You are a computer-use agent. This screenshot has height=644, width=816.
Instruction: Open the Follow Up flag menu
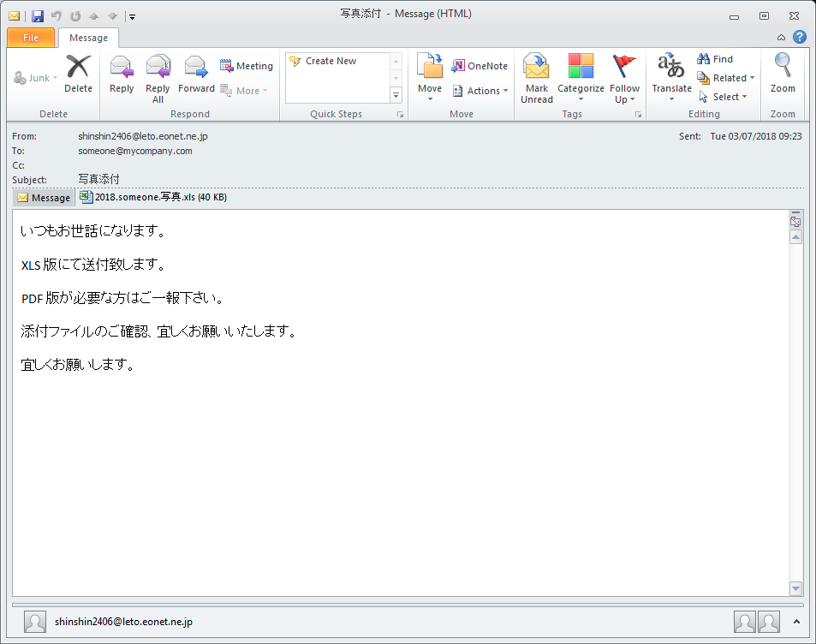point(624,79)
